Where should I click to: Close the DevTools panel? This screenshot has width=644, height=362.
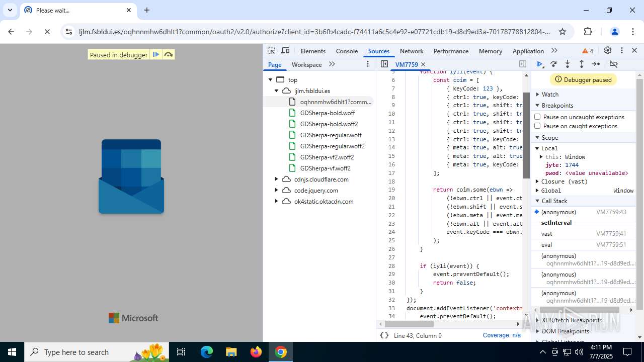(x=634, y=51)
